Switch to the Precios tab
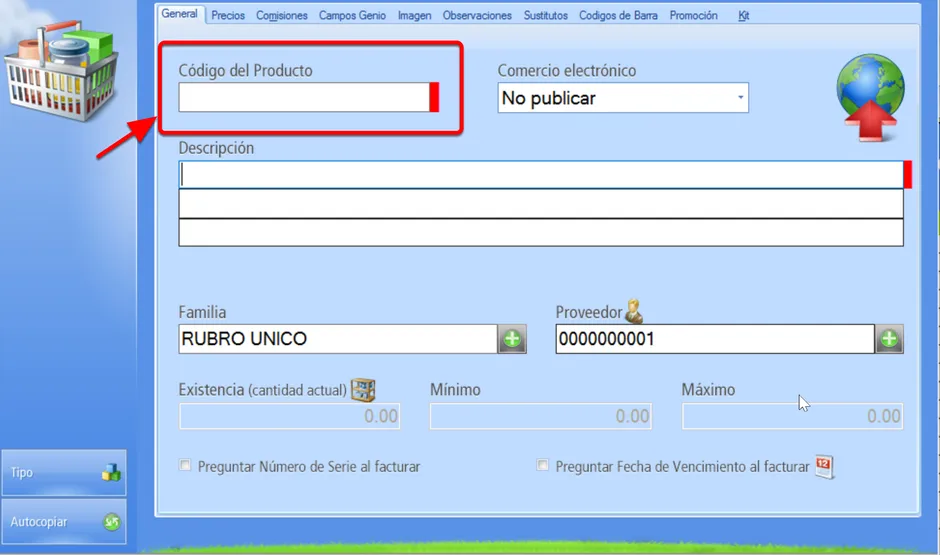 point(228,16)
